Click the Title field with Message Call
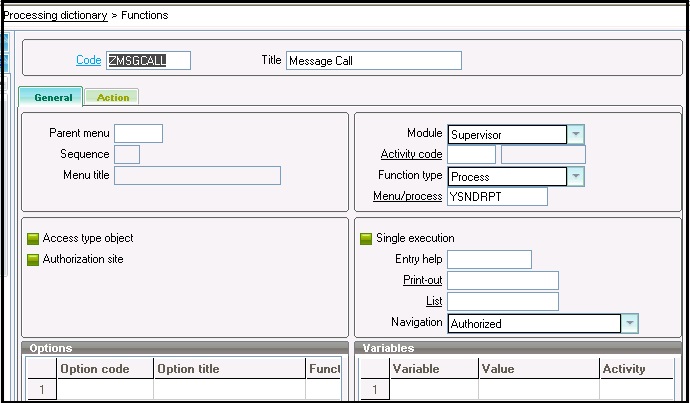 (x=374, y=61)
